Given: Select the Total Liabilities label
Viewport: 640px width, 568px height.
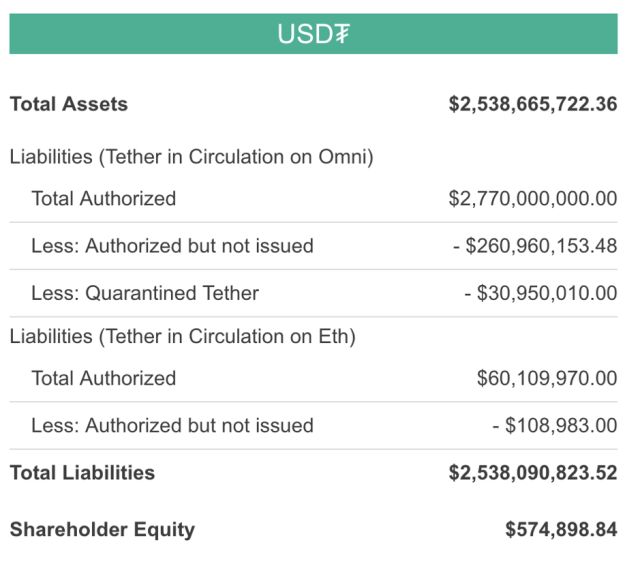Looking at the screenshot, I should tap(82, 473).
